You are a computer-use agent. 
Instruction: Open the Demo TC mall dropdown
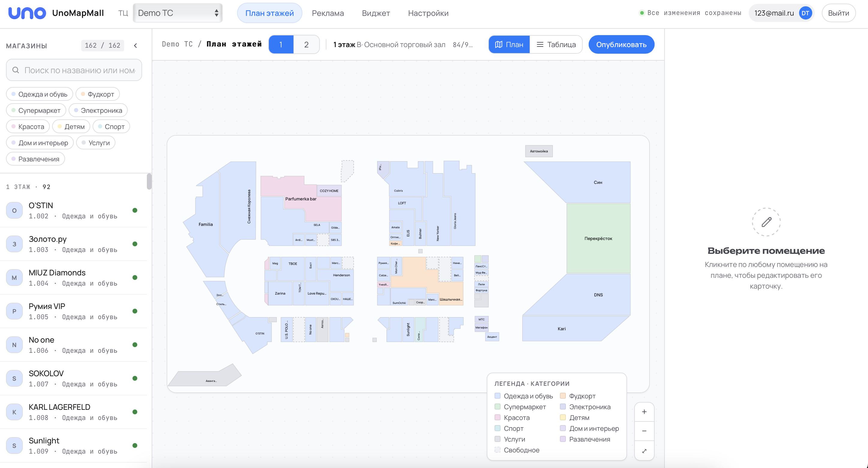177,13
